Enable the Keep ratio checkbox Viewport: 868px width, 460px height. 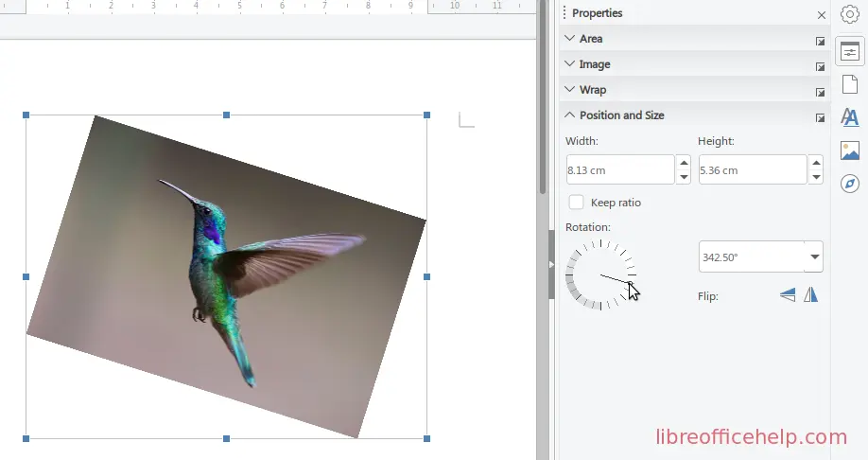(x=576, y=203)
